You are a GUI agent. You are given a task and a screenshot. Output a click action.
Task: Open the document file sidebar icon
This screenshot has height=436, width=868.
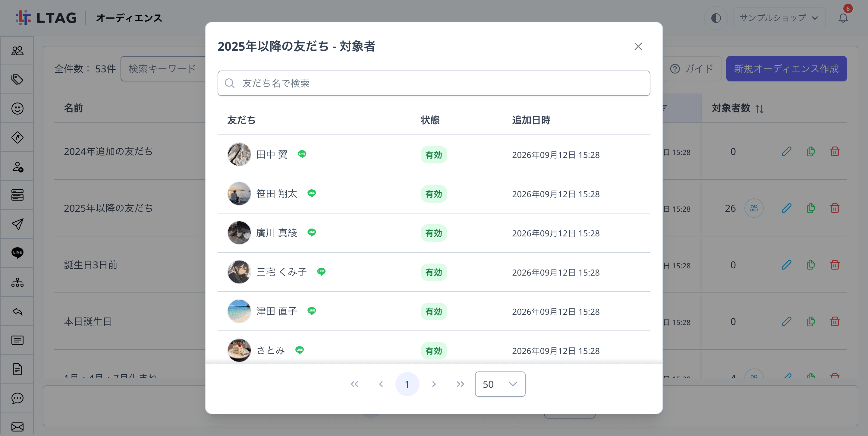pos(17,369)
